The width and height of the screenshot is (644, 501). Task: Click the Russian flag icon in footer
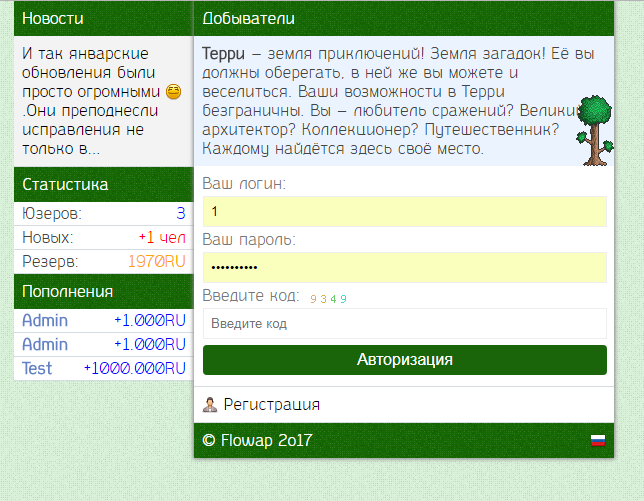(598, 440)
